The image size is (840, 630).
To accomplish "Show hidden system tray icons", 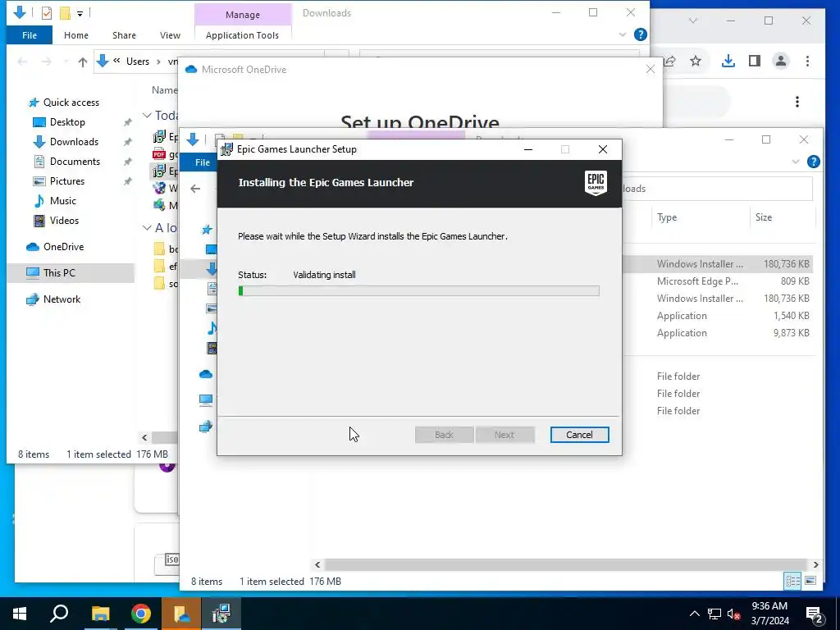I will point(694,614).
